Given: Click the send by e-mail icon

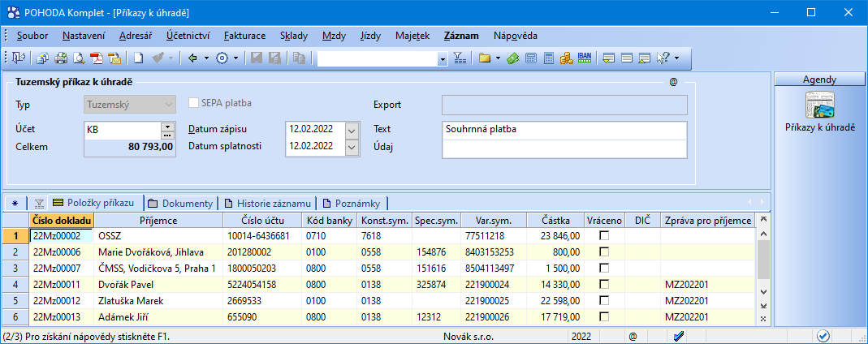Looking at the screenshot, I should click(114, 58).
